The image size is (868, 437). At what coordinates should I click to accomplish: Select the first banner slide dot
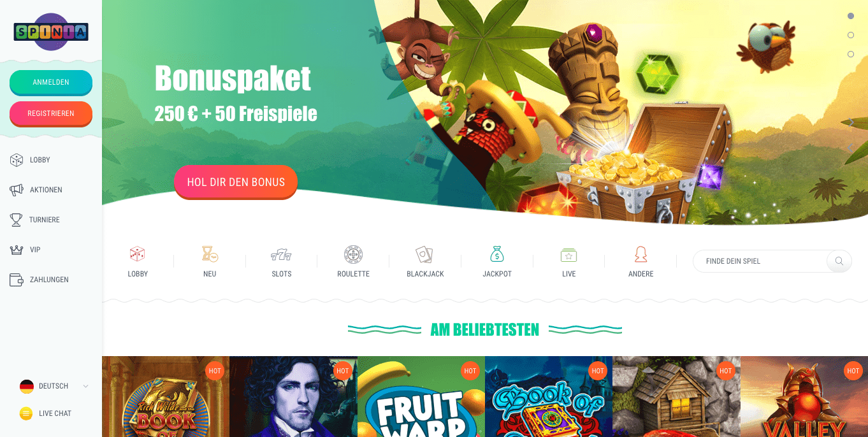pyautogui.click(x=851, y=16)
